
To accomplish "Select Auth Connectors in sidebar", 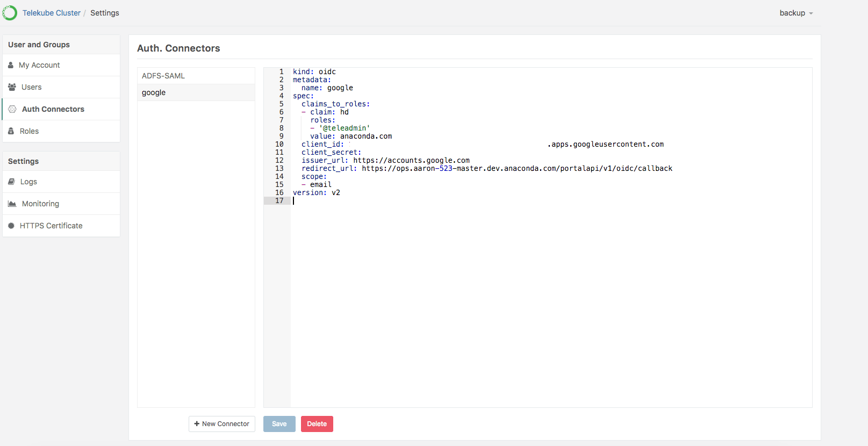I will tap(61, 109).
